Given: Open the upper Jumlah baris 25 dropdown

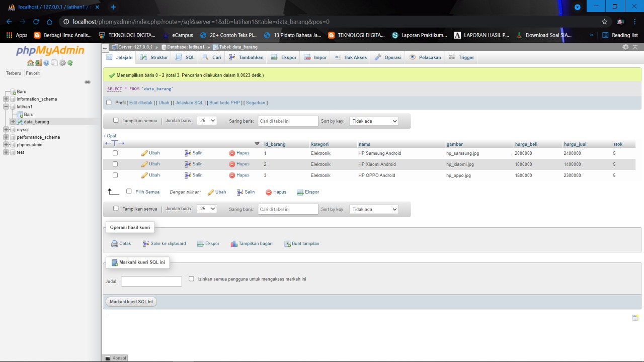Looking at the screenshot, I should tap(207, 121).
